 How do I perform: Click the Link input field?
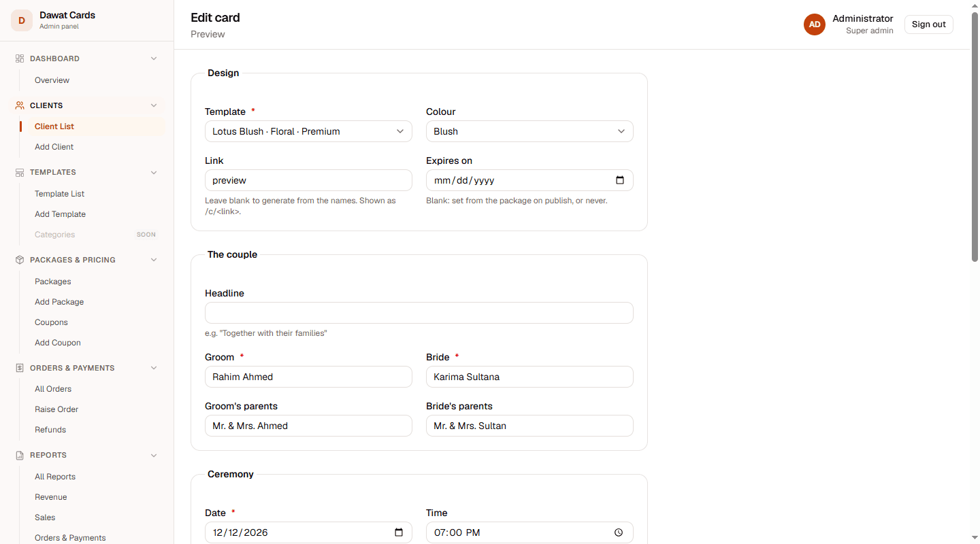point(308,180)
